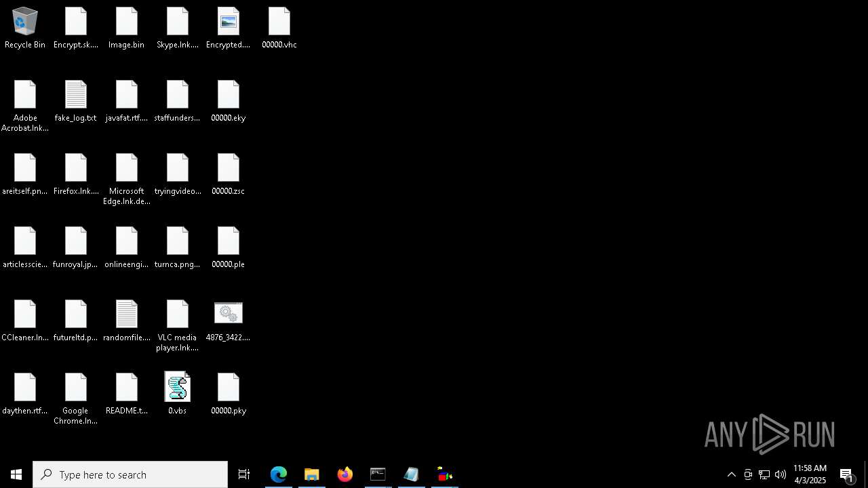Select the 0.vbs script file
The image size is (868, 488).
click(x=178, y=394)
